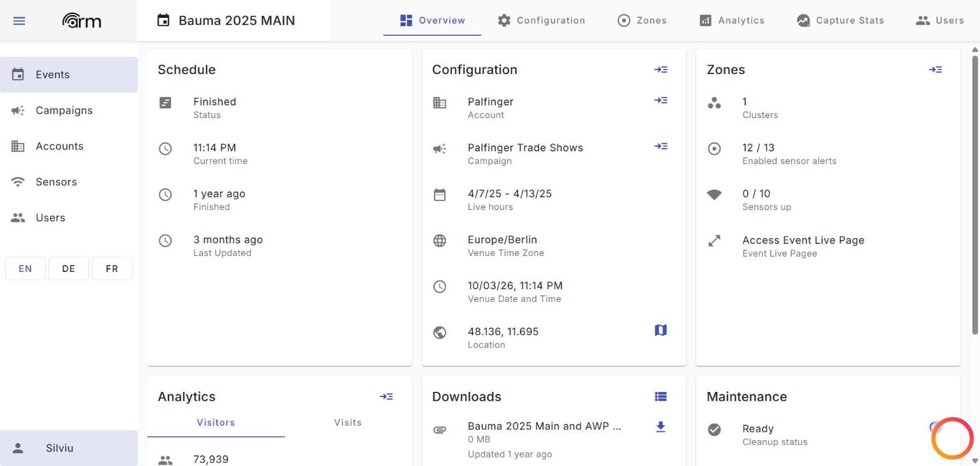Switch to the Capture Stats tab
The image size is (980, 466).
pyautogui.click(x=840, y=20)
